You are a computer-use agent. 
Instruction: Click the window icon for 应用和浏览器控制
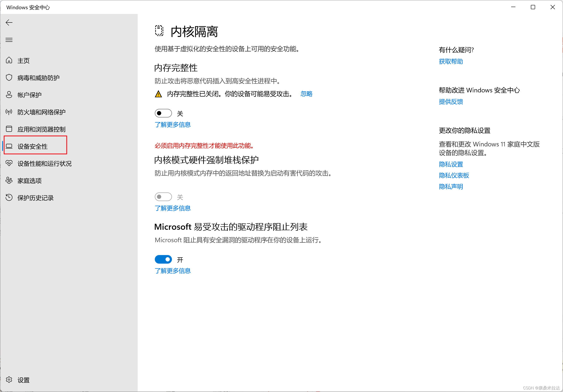(9, 129)
